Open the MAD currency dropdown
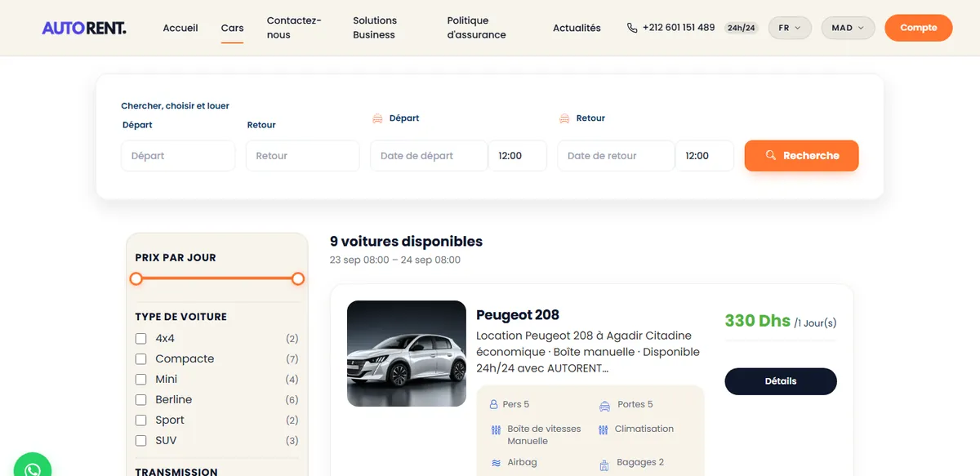 point(848,28)
